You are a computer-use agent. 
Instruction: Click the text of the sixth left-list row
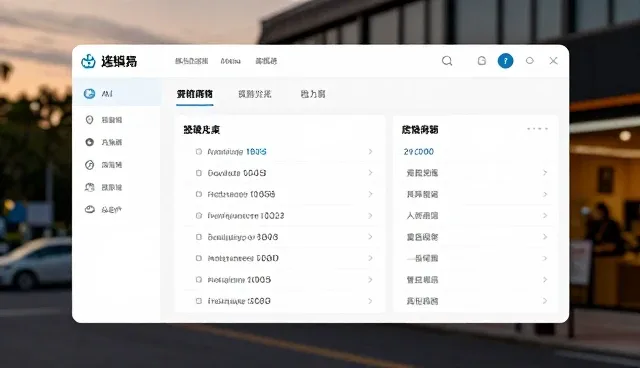[243, 258]
